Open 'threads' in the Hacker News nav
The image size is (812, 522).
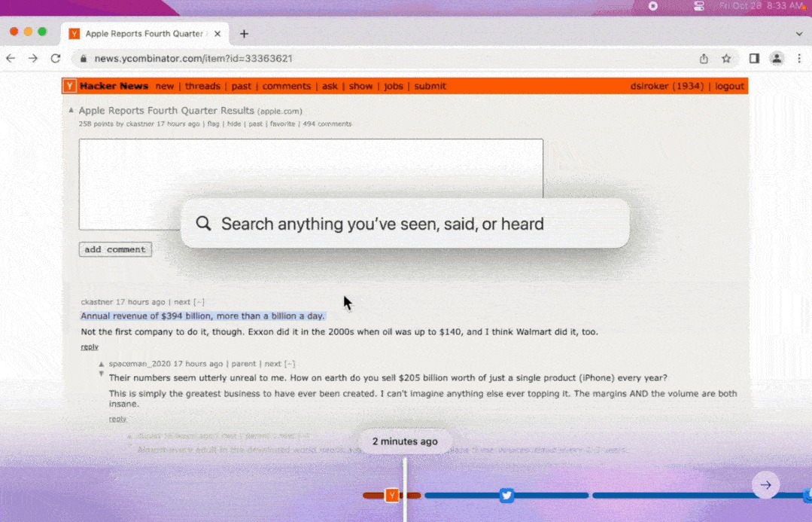pos(202,86)
